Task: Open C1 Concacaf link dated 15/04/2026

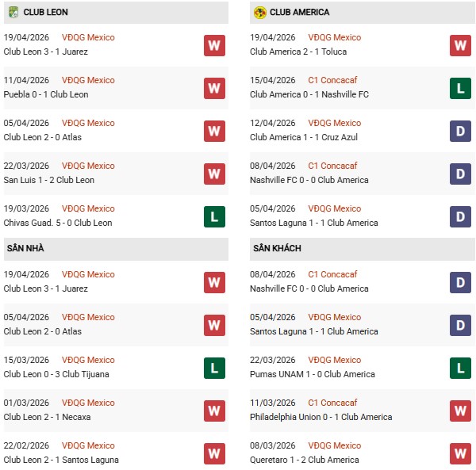Action: 332,80
